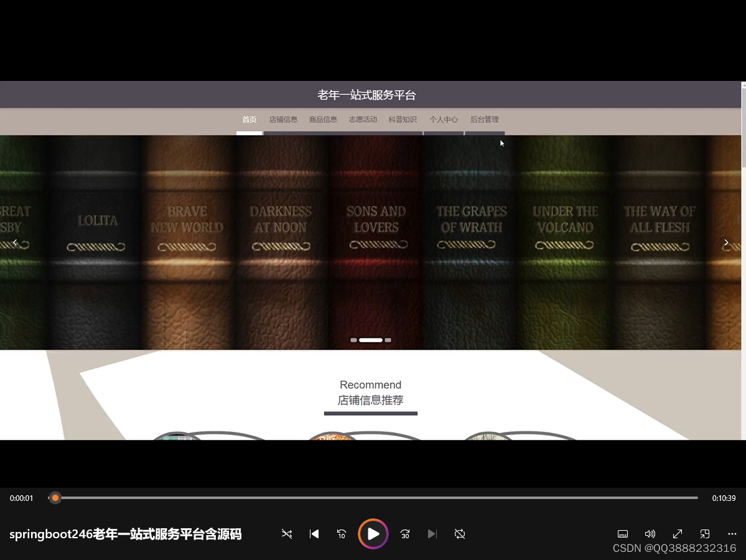Select the active middle carousel indicator

click(x=371, y=340)
